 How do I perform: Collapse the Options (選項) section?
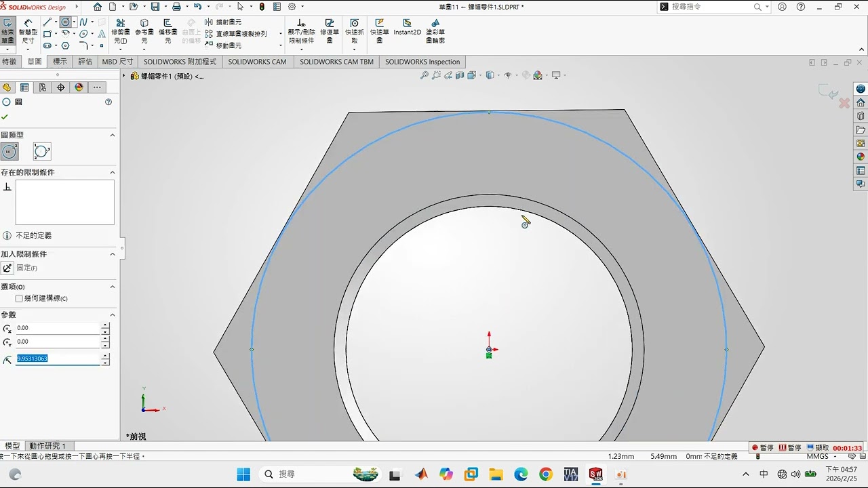(x=113, y=287)
